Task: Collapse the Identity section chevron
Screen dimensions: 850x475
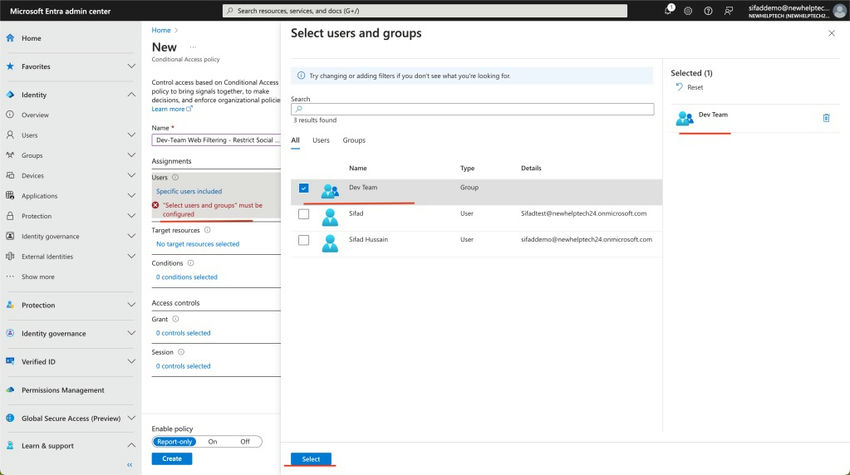Action: [x=131, y=94]
